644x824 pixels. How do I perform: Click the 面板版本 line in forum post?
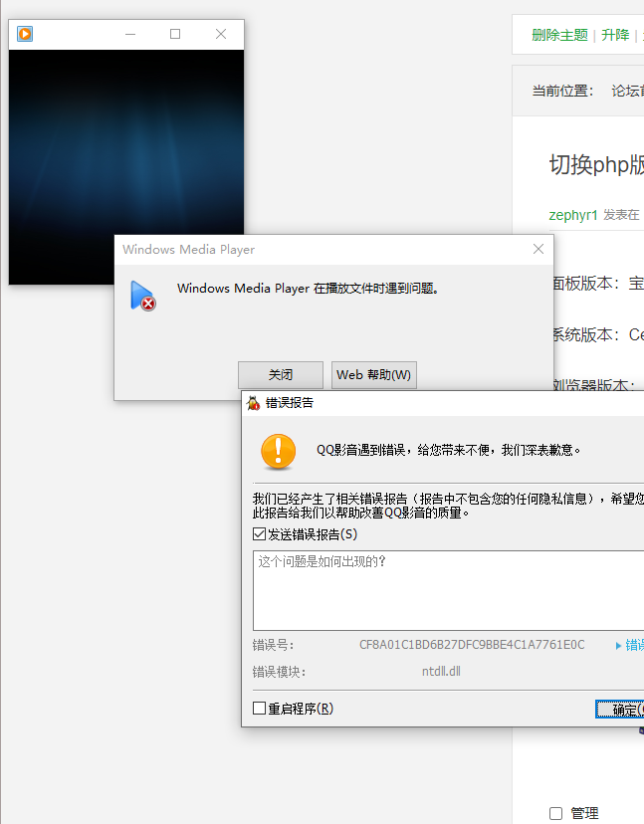(598, 284)
